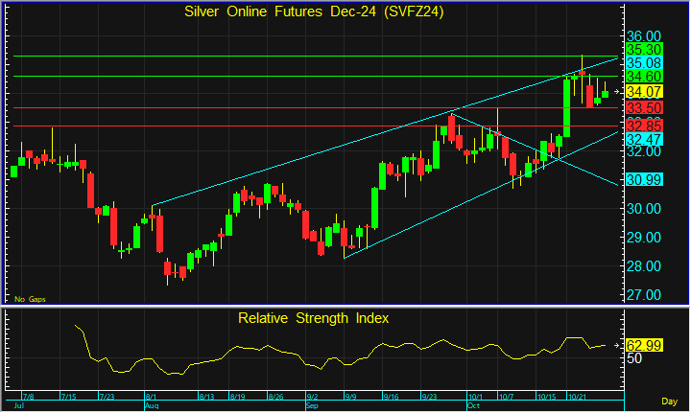Click the No Gaps label
The height and width of the screenshot is (413, 691).
[x=30, y=299]
